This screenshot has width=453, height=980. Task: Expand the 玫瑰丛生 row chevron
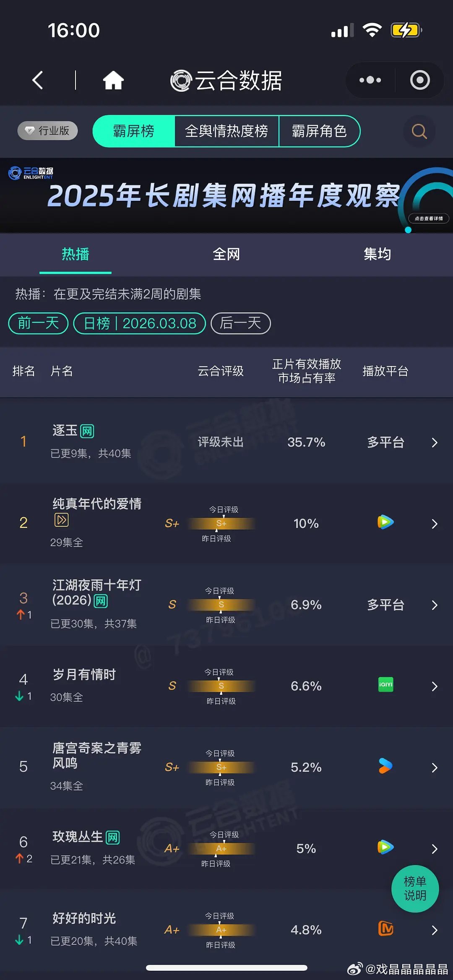[x=435, y=849]
